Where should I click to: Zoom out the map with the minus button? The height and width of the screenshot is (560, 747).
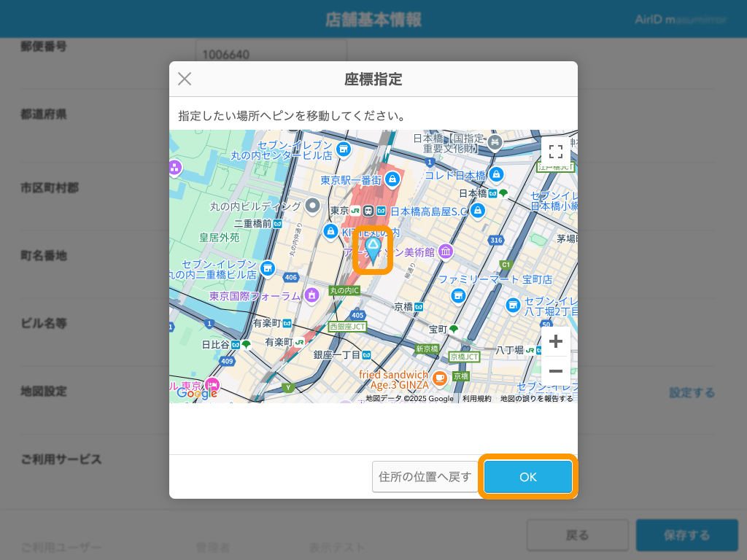point(555,371)
